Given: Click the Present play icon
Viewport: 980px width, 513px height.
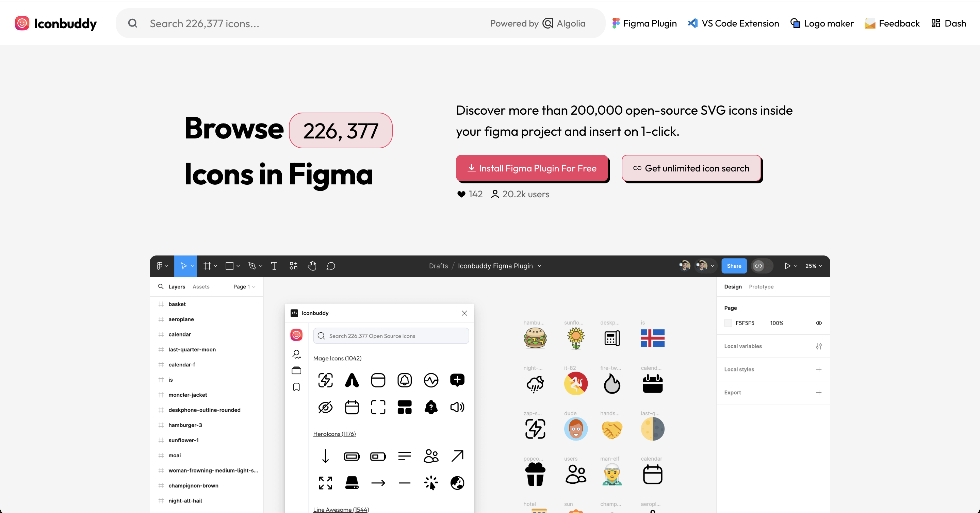Looking at the screenshot, I should click(787, 266).
